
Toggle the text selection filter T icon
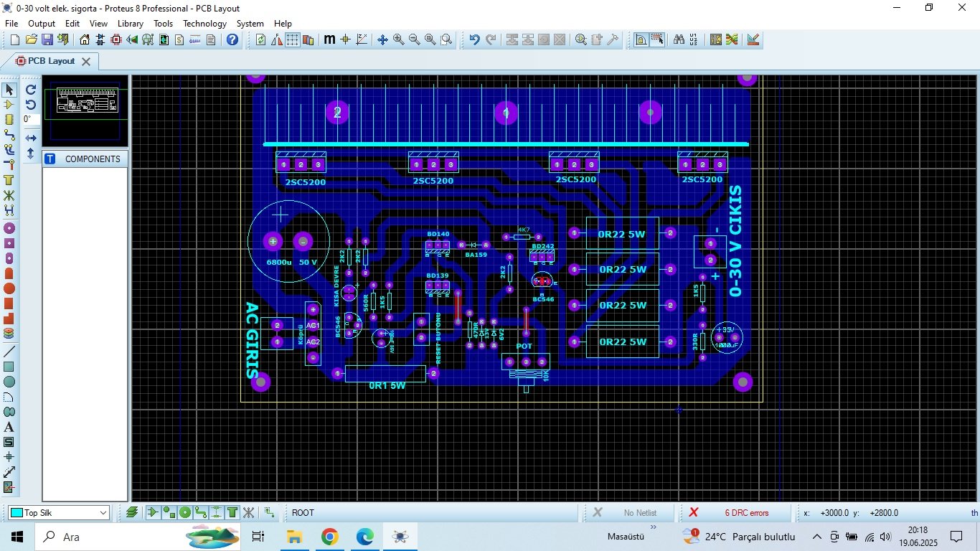(x=232, y=512)
